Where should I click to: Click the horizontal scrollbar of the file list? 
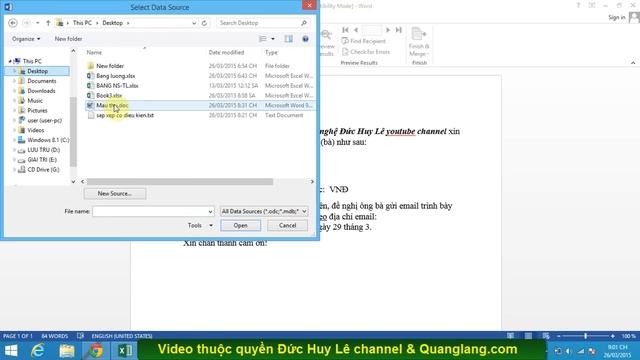pos(180,182)
